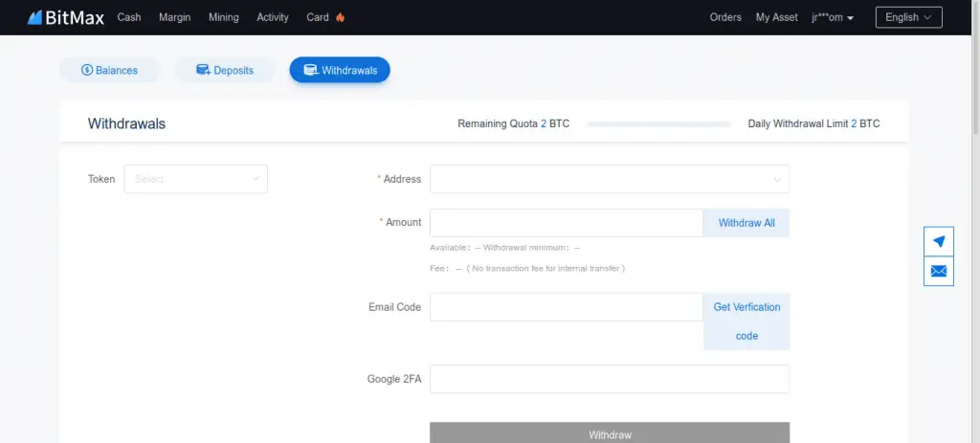This screenshot has width=980, height=443.
Task: Focus the Google 2FA input field
Action: 610,379
